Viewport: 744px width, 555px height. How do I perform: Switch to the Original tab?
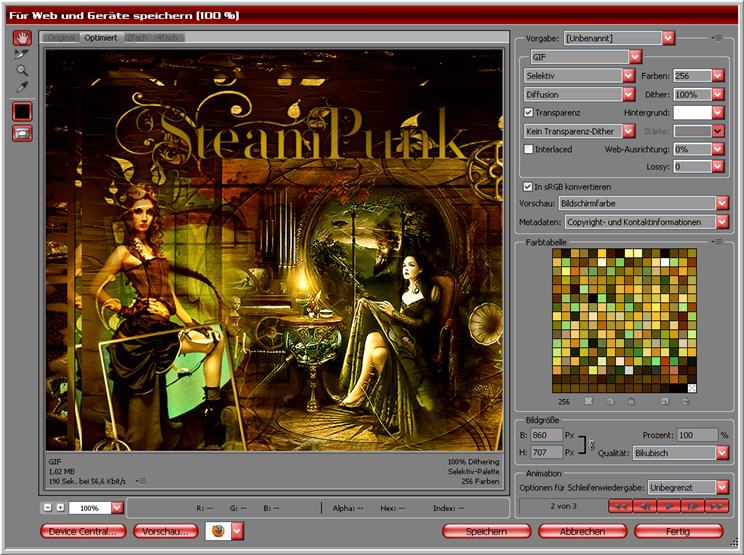(x=62, y=37)
